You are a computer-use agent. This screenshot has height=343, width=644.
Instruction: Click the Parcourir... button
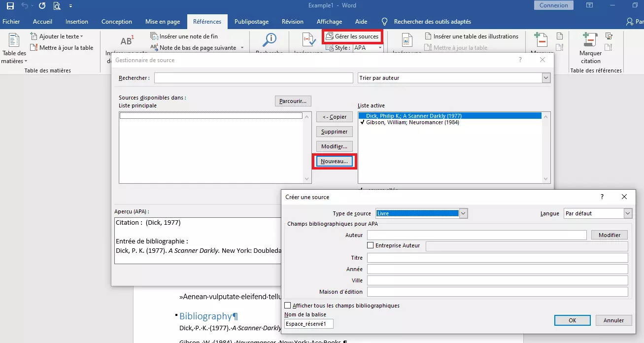click(x=293, y=101)
